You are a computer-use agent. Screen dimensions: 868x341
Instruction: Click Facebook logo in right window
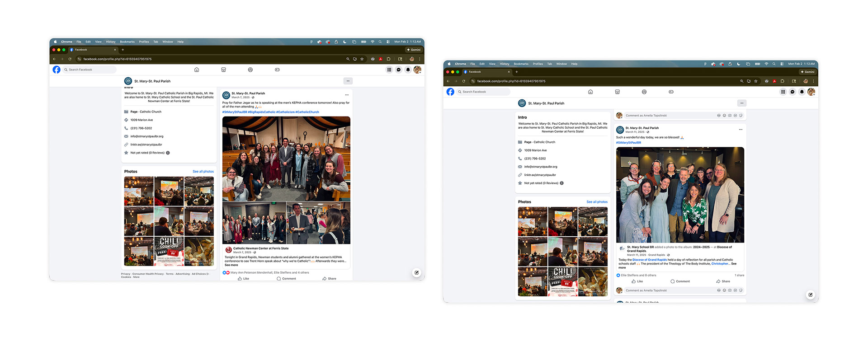[450, 92]
